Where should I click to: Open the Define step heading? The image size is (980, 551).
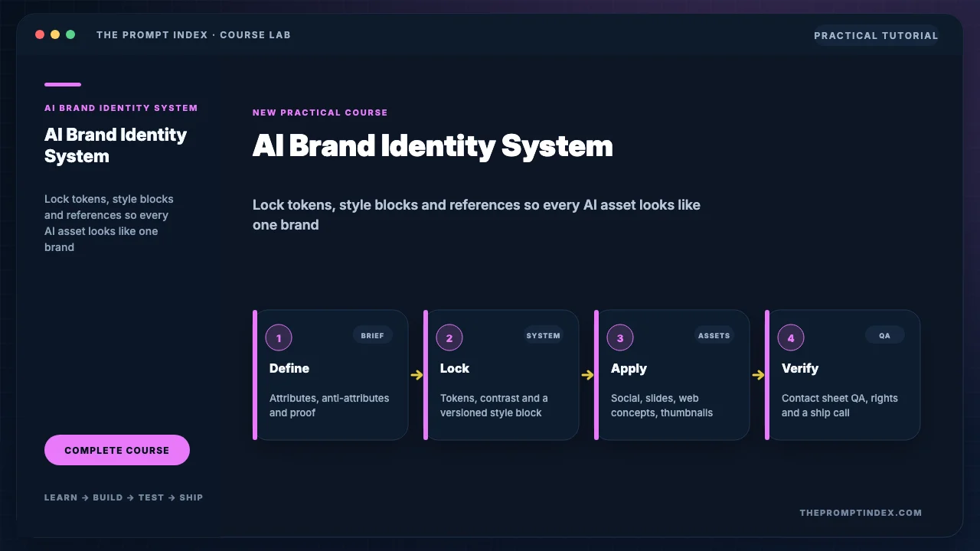(289, 368)
